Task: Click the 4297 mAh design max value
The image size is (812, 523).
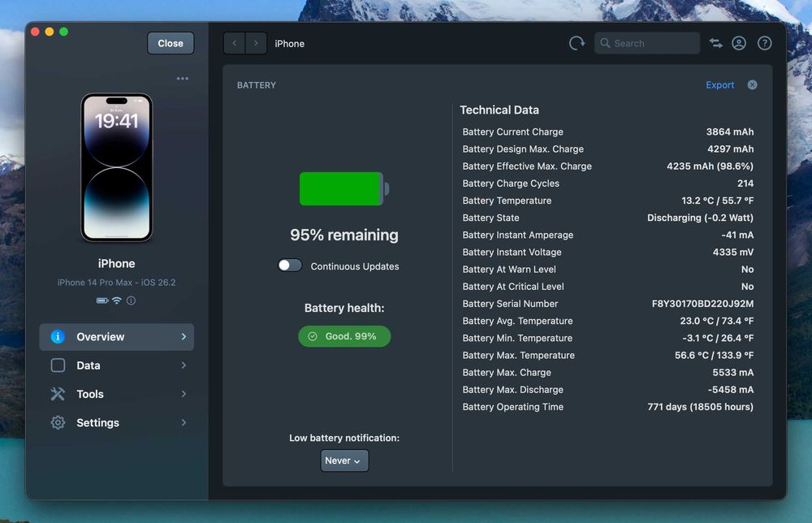Action: (x=730, y=149)
